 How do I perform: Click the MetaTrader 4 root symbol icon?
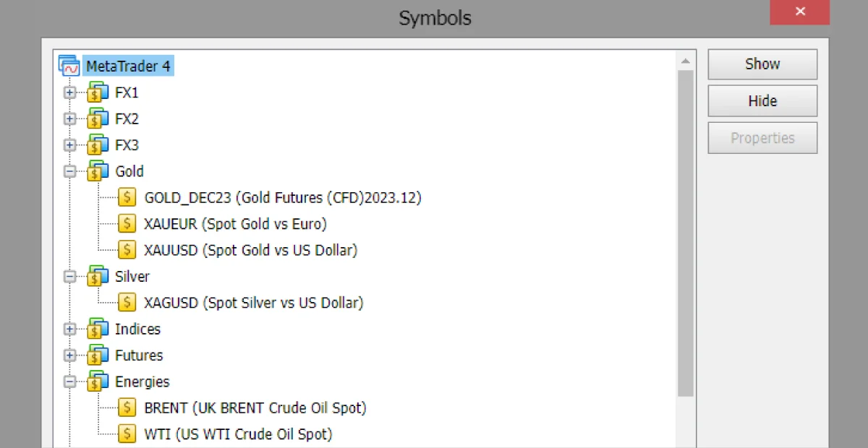pos(68,65)
